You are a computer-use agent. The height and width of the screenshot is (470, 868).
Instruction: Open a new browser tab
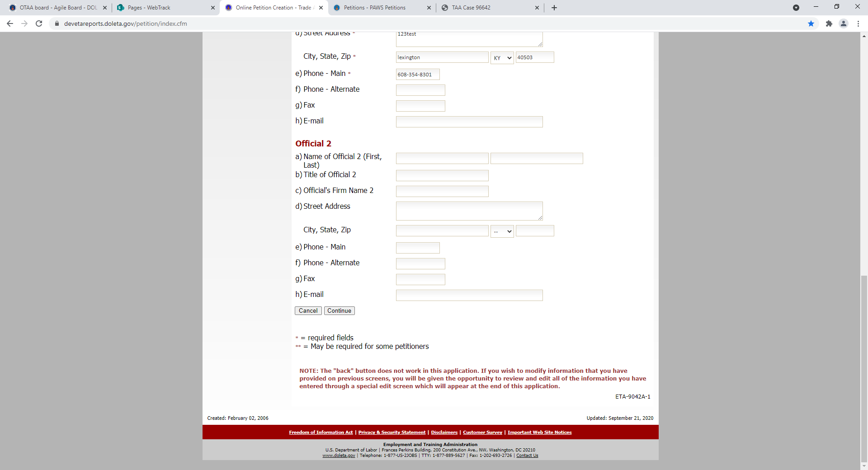(x=554, y=8)
